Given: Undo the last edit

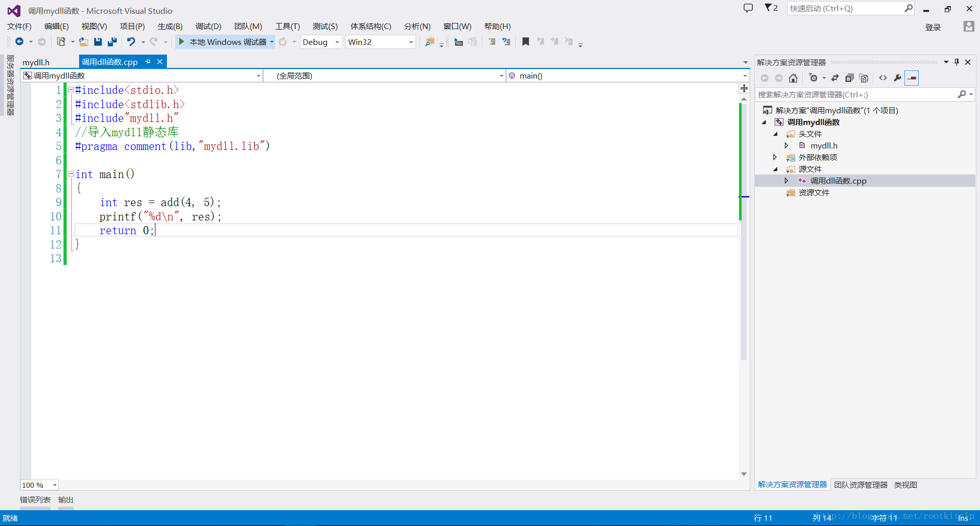Looking at the screenshot, I should 131,42.
